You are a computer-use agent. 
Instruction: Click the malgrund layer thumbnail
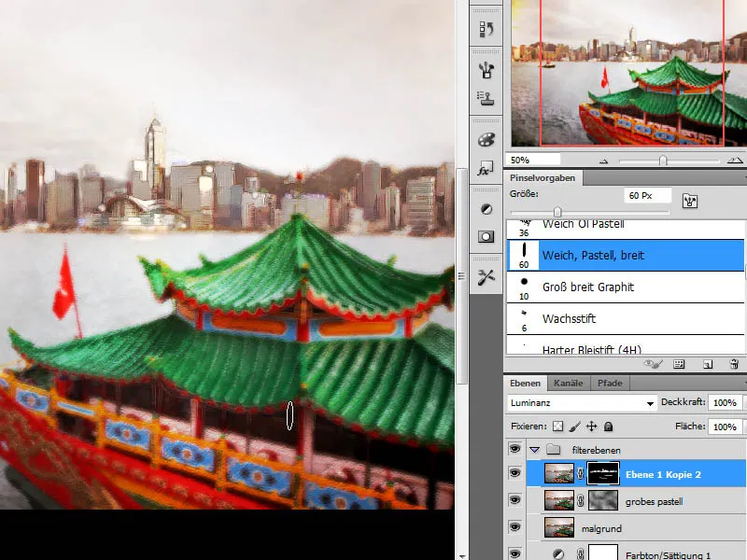(559, 527)
